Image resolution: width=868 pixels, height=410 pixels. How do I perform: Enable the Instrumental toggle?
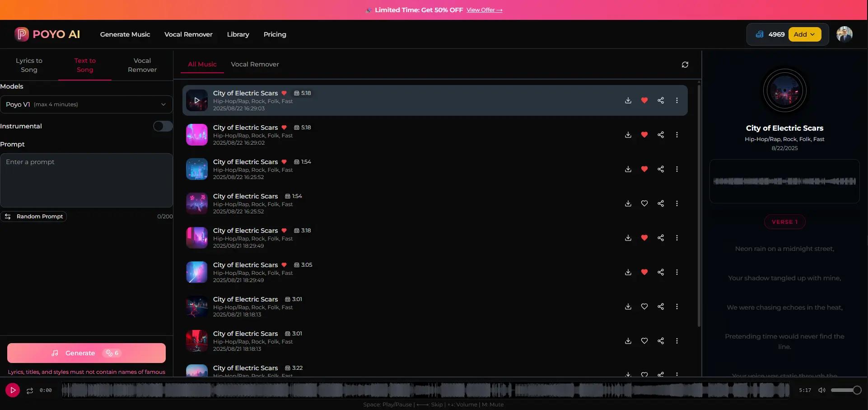(162, 126)
